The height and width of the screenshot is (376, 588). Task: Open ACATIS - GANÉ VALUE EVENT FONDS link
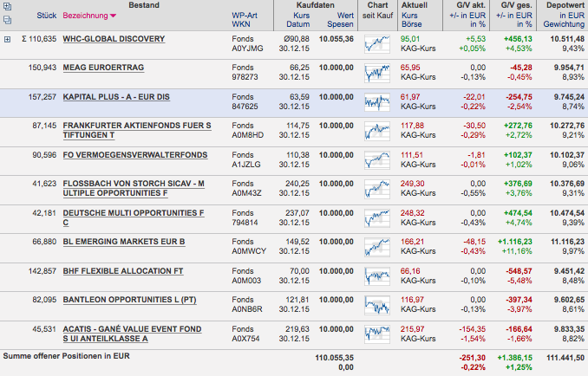coord(132,334)
